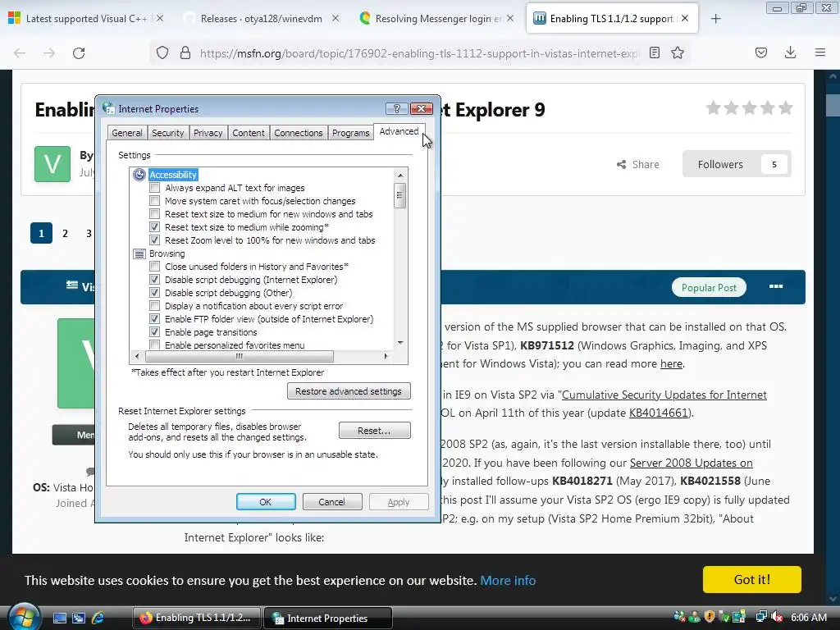The image size is (840, 630).
Task: Click the settings horizontal scrollbar right arrow
Action: tap(386, 356)
